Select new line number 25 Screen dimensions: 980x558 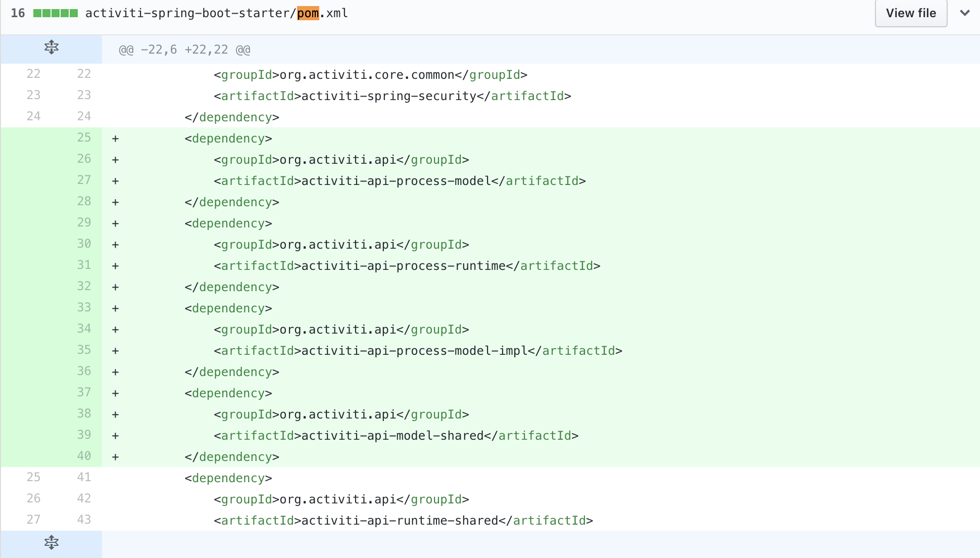click(84, 137)
